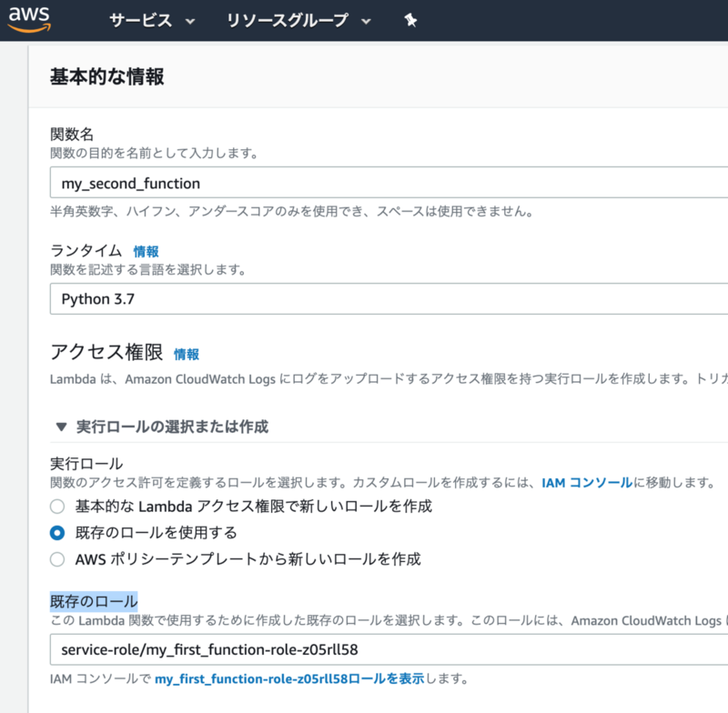The height and width of the screenshot is (713, 728).
Task: Click the highlighted 既存のロール label
Action: point(94,602)
